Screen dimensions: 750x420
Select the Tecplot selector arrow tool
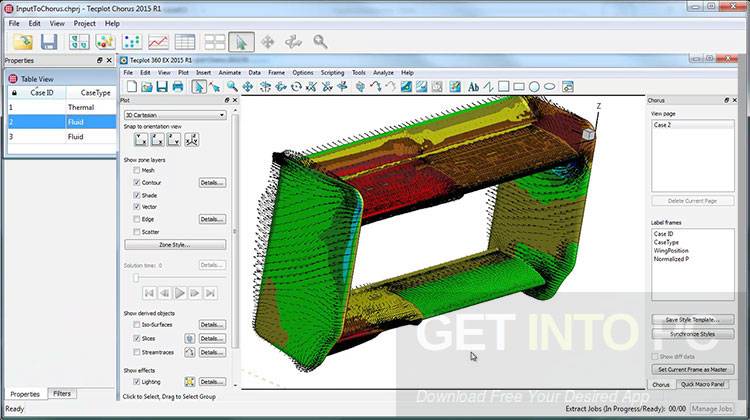pos(198,87)
